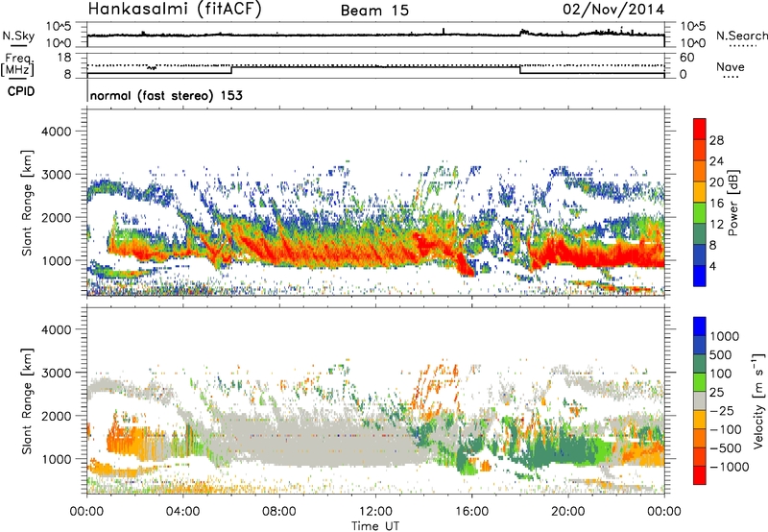768x532 pixels.
Task: Click the "-500" label on the velocity colorbar
Action: click(x=725, y=447)
